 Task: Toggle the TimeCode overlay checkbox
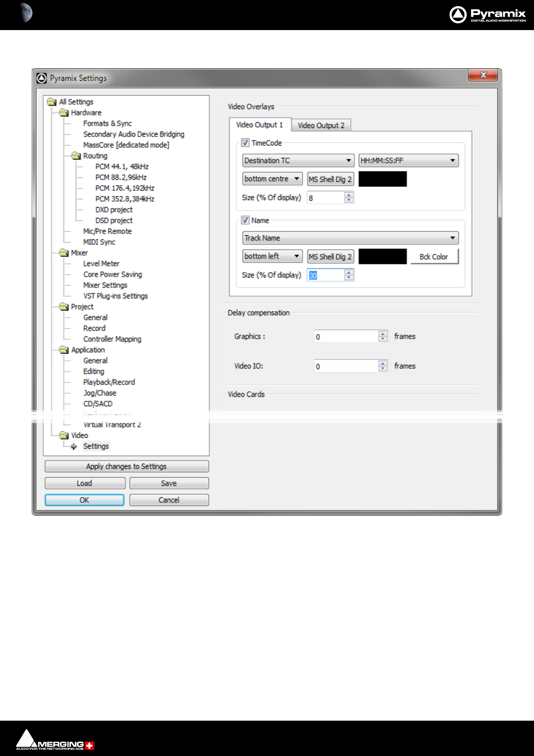(245, 143)
